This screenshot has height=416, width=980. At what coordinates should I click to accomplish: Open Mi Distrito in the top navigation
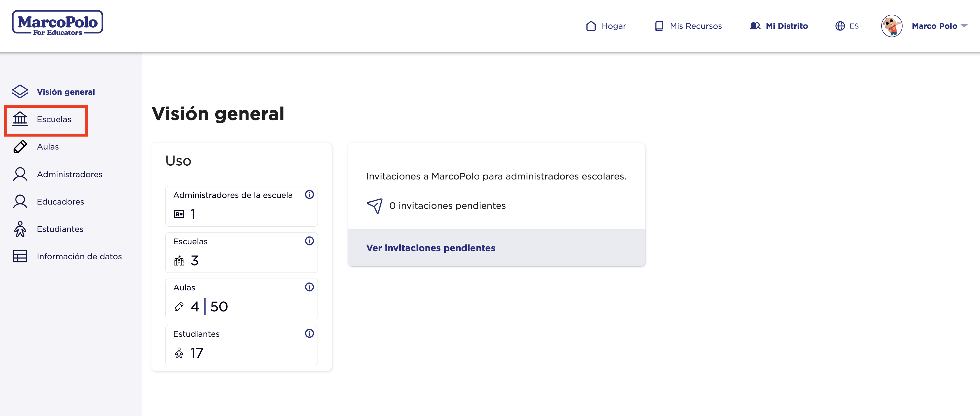(787, 26)
